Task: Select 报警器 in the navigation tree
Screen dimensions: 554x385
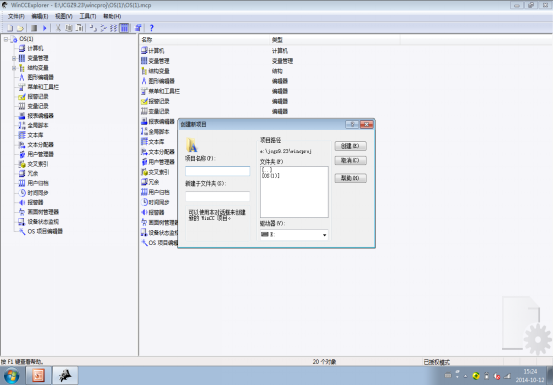Action: [x=35, y=202]
